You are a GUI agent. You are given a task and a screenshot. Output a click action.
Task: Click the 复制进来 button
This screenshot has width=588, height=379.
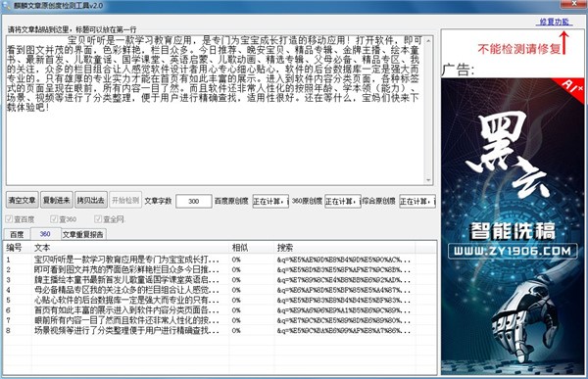[57, 200]
